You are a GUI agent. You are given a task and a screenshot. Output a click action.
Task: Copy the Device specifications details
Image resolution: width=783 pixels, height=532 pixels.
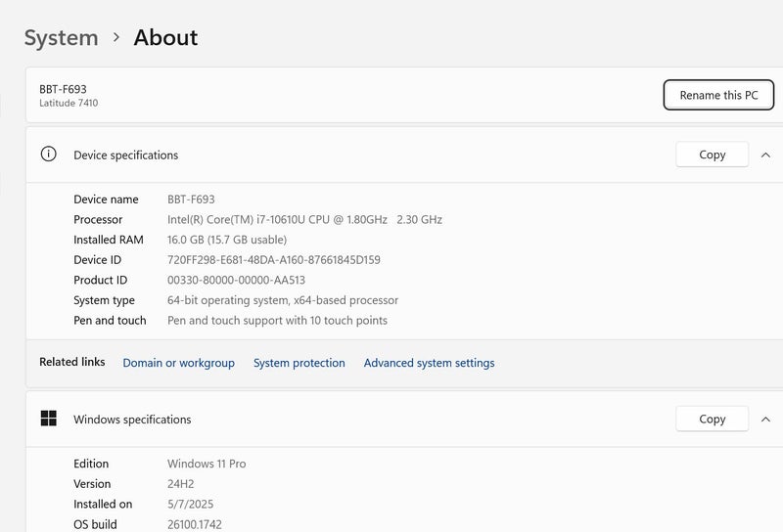coord(712,155)
